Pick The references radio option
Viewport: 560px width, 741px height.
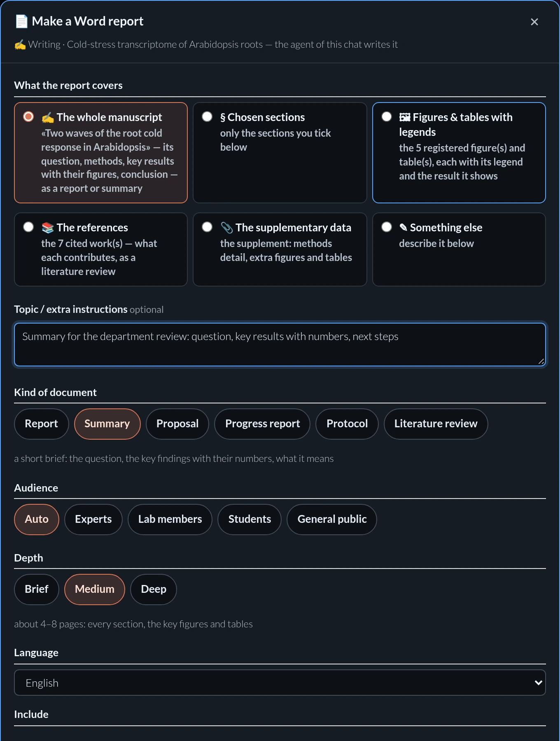click(28, 227)
